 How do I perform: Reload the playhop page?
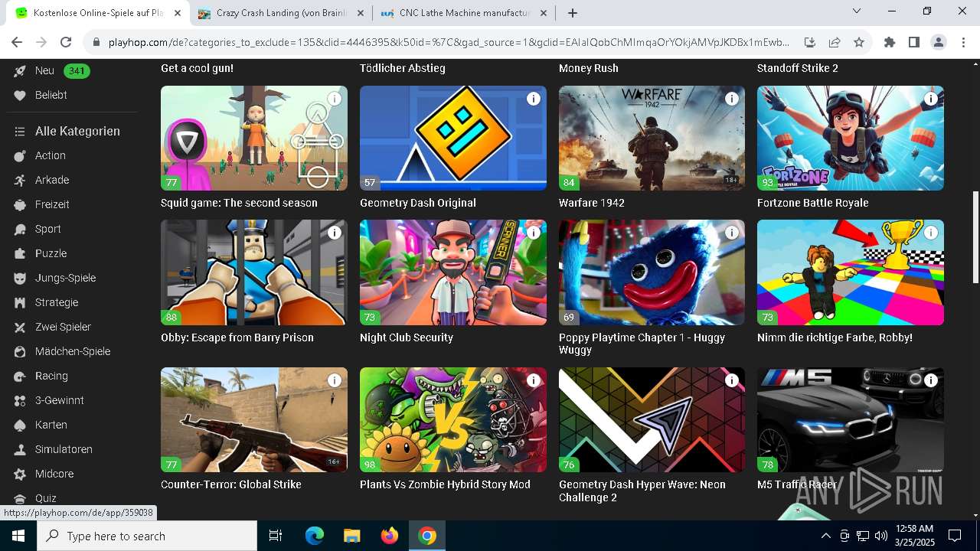coord(66,42)
